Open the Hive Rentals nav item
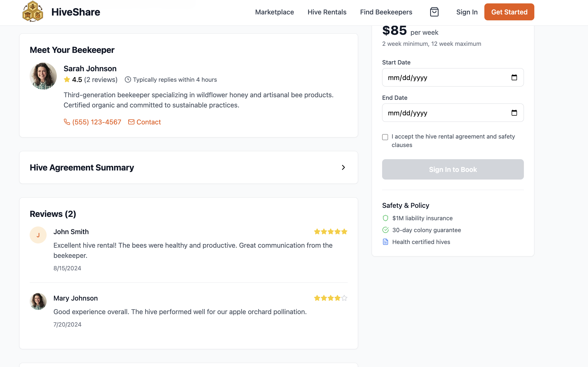This screenshot has height=367, width=588. click(327, 12)
